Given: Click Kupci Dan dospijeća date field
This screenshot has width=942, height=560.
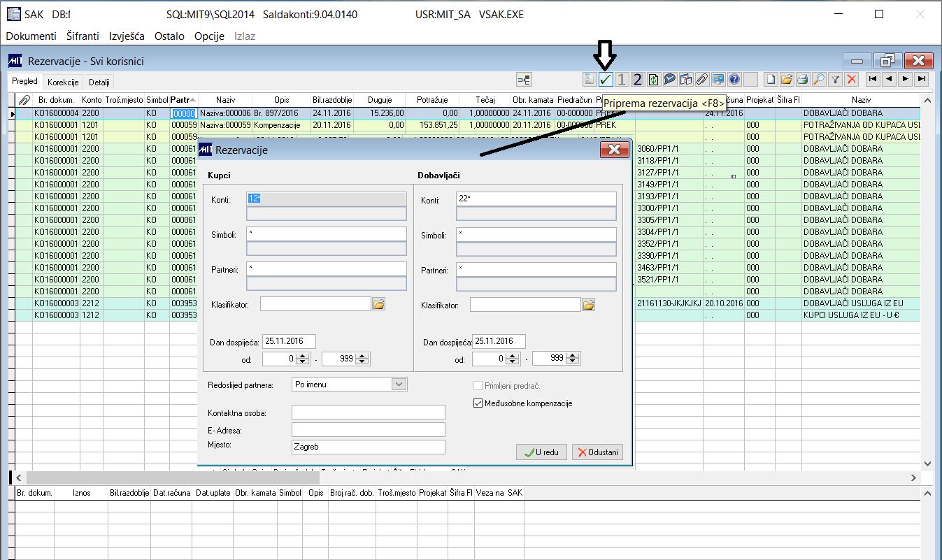Looking at the screenshot, I should point(289,341).
